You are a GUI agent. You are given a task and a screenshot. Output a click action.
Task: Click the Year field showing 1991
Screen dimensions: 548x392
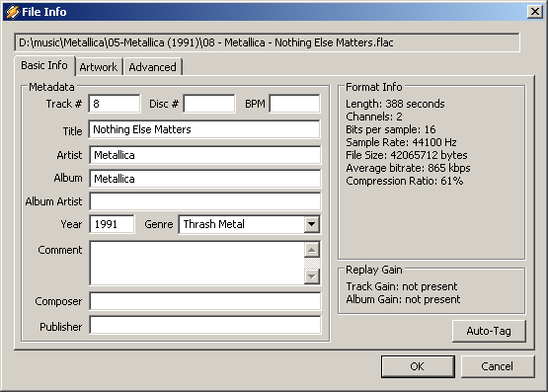pos(112,224)
